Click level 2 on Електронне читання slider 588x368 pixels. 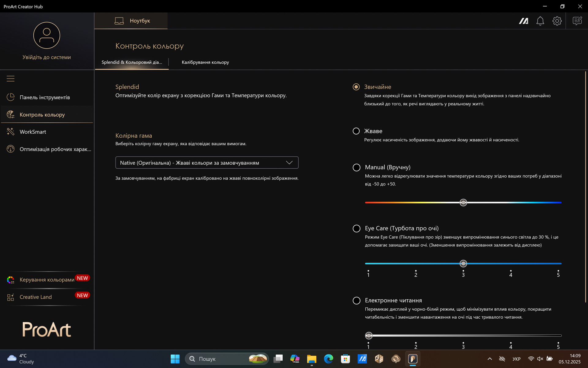[x=416, y=346]
